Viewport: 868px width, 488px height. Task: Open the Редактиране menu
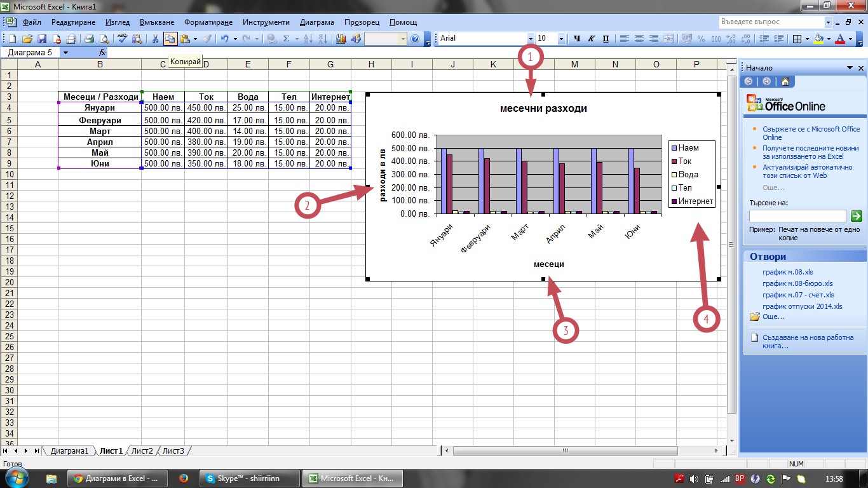click(x=73, y=22)
